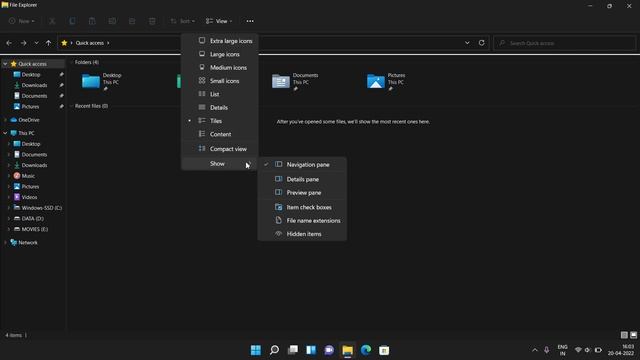Open the Desktop folder tile
This screenshot has height=360, width=640.
tap(102, 81)
